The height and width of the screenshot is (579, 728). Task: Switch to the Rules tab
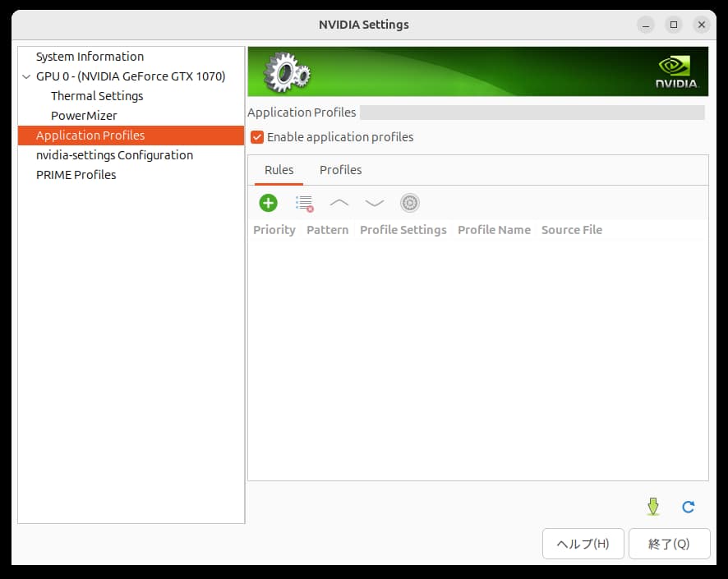click(x=279, y=170)
